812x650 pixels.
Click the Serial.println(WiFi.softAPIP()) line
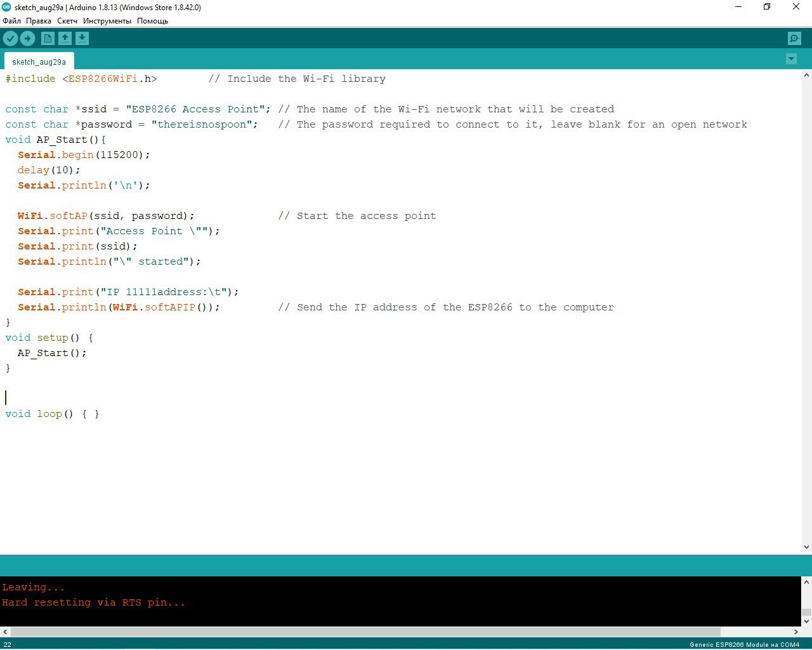tap(119, 307)
